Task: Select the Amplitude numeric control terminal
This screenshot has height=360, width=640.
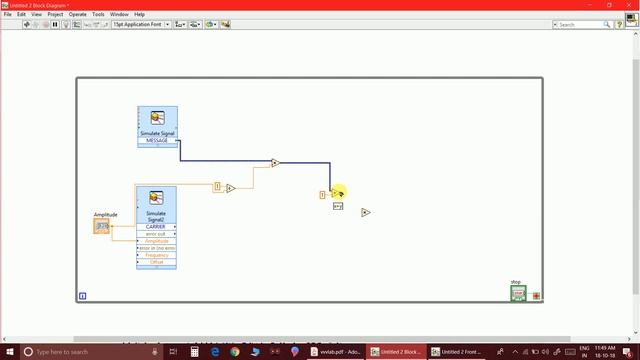Action: point(102,226)
